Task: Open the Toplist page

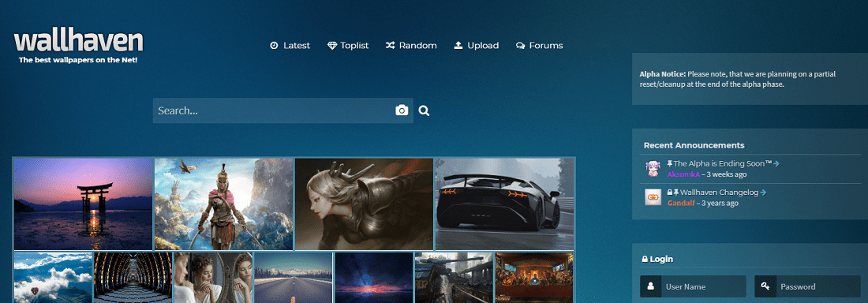Action: coord(348,46)
